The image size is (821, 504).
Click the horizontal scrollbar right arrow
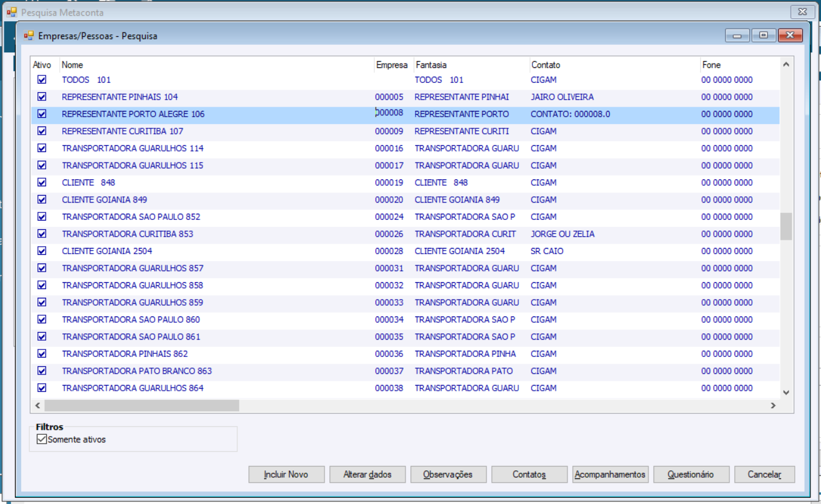[773, 406]
